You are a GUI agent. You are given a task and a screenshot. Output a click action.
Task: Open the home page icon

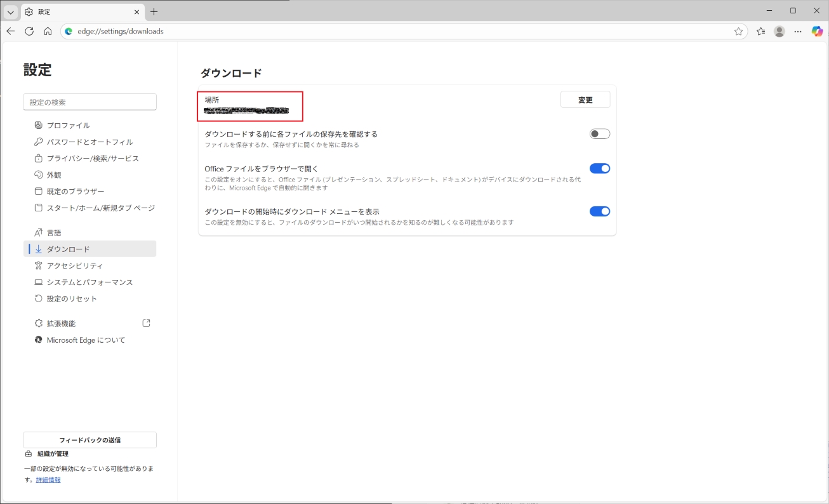click(x=48, y=31)
